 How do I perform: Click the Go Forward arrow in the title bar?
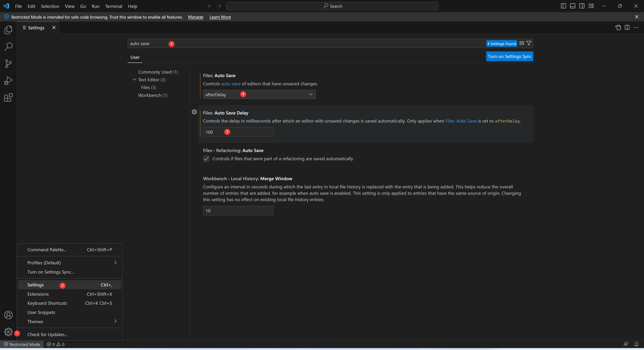tap(219, 6)
